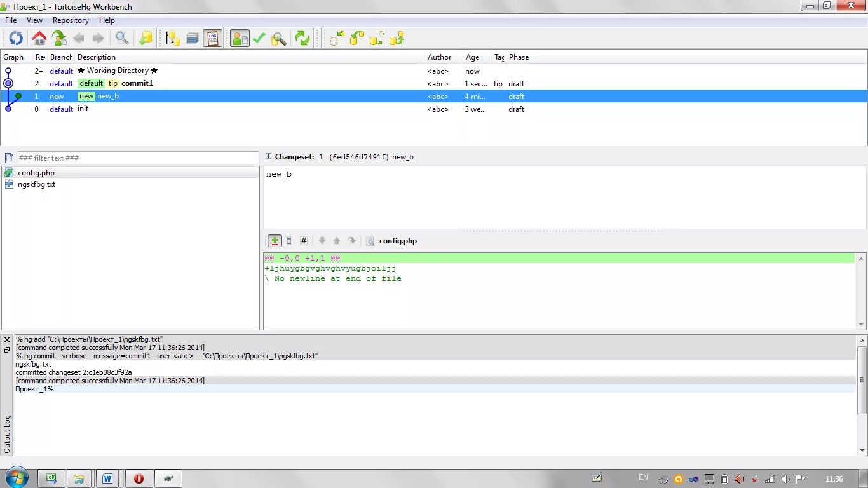868x488 pixels.
Task: Click the previous diff up arrow
Action: (x=337, y=241)
